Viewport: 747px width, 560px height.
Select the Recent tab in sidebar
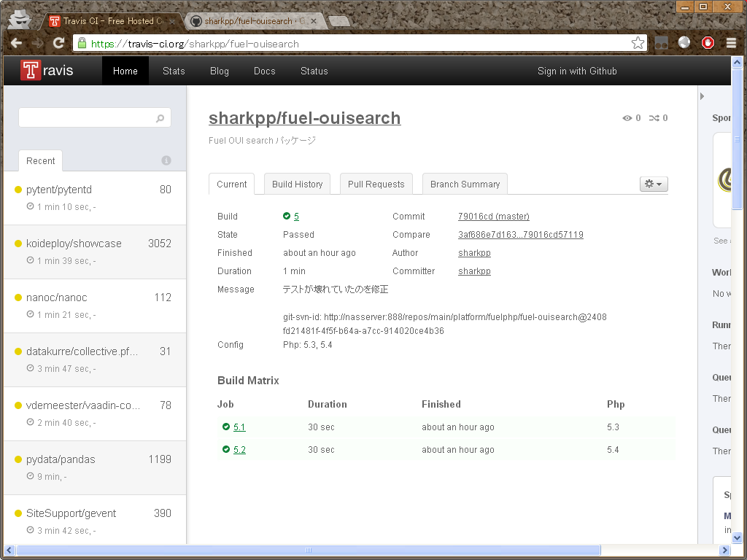click(x=41, y=160)
